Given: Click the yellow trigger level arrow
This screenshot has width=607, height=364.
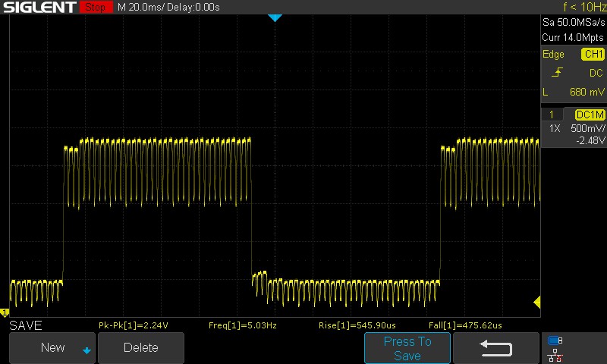Looking at the screenshot, I should [537, 302].
